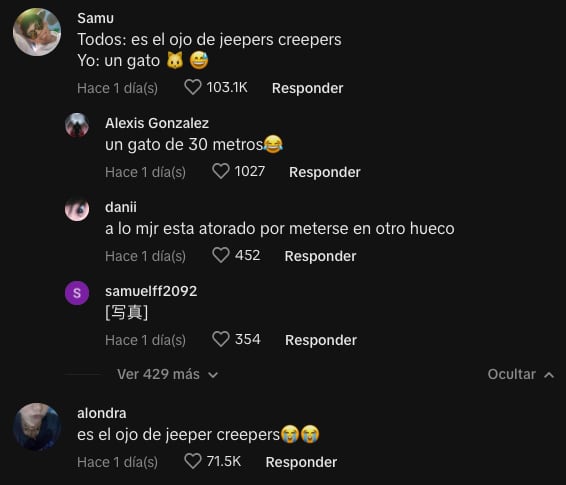
Task: View danii's profile avatar
Action: click(77, 209)
